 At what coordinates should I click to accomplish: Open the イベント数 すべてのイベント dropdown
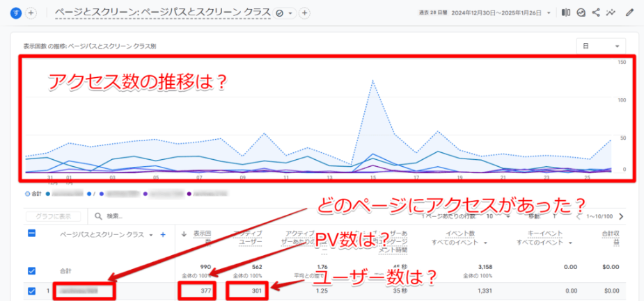(484, 243)
